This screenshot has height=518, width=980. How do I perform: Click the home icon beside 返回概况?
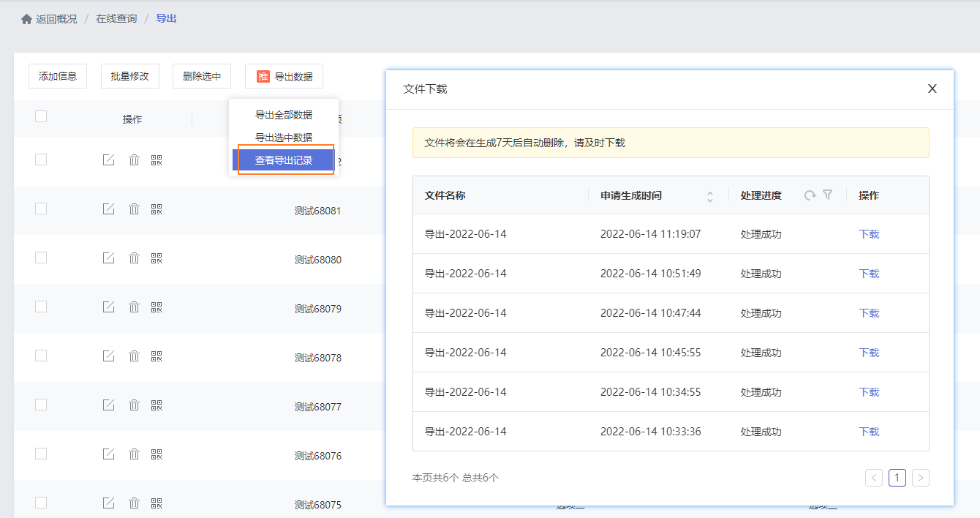pyautogui.click(x=27, y=19)
